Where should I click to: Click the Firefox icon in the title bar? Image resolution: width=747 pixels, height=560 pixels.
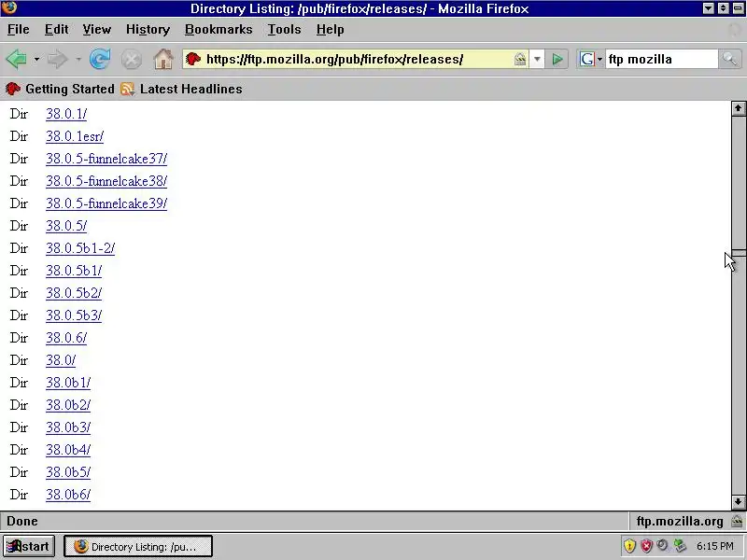pos(9,8)
